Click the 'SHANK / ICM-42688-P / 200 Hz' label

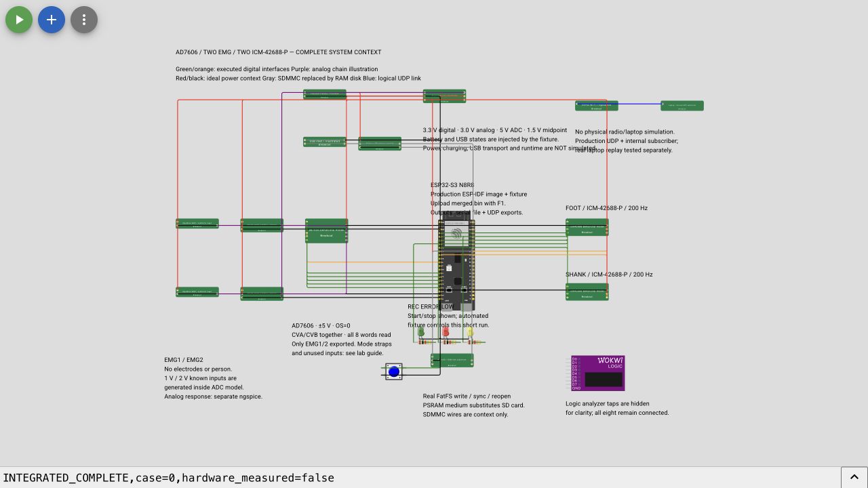609,274
